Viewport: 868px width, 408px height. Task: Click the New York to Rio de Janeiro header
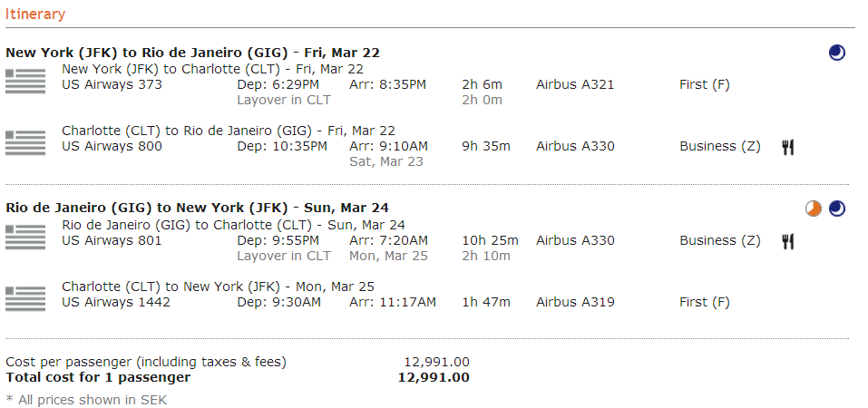click(x=192, y=53)
